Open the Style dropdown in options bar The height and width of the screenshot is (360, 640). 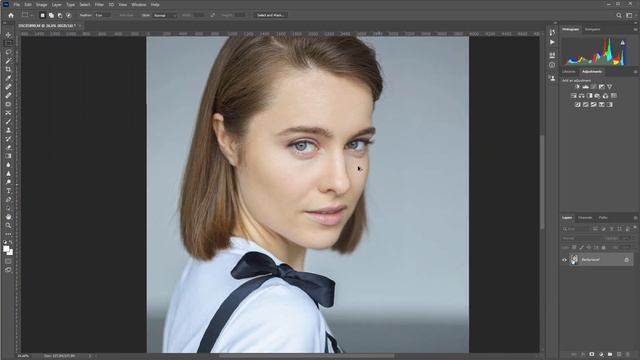coord(165,15)
